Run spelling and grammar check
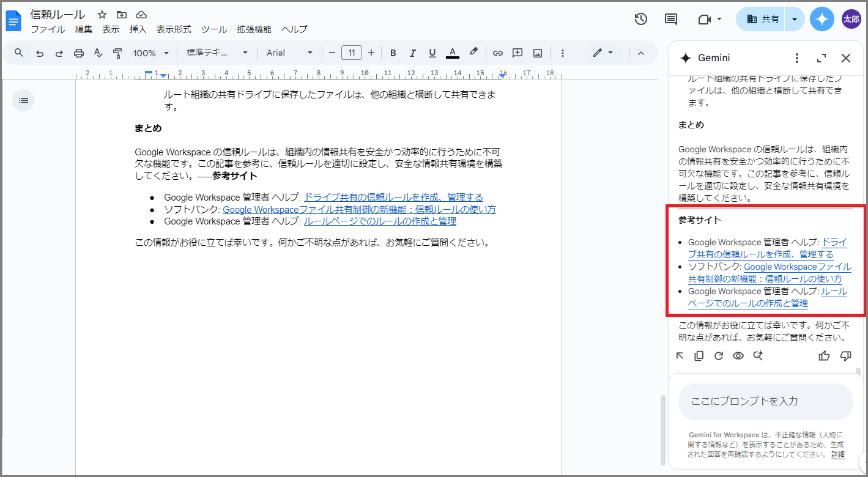Viewport: 868px width, 477px height. [x=98, y=53]
